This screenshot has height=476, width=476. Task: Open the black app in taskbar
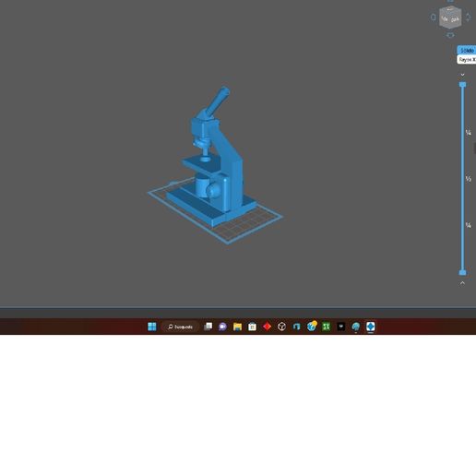pos(341,327)
